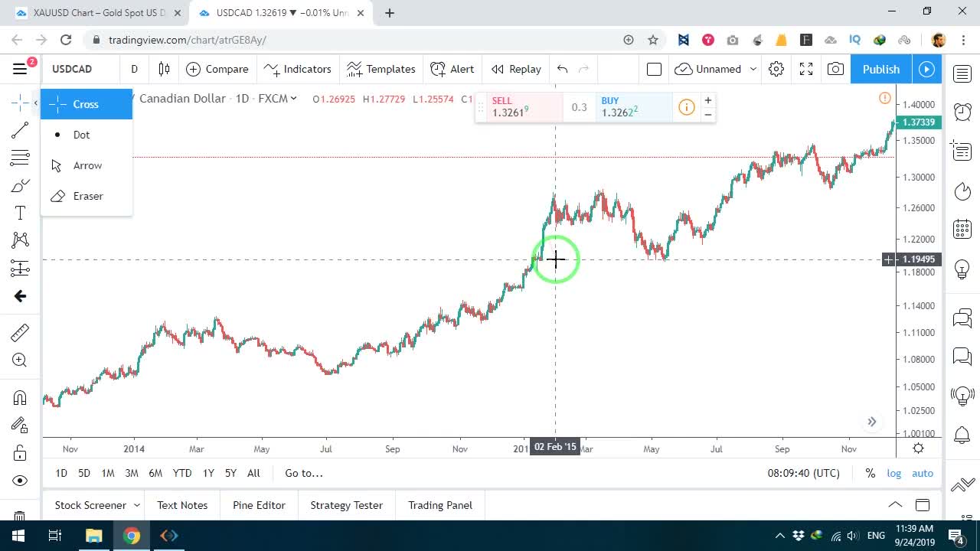980x551 pixels.
Task: Click the USDCAD symbol search field
Action: tap(80, 69)
